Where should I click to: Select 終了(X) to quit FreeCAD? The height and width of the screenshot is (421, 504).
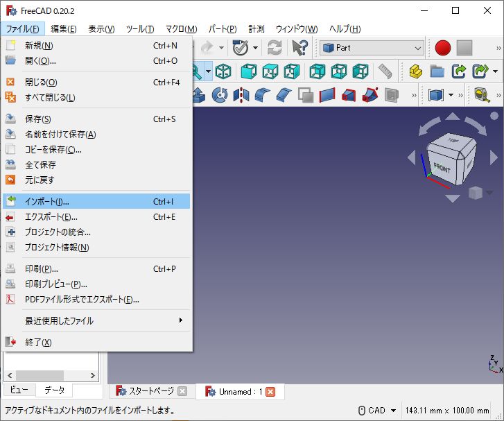96,342
